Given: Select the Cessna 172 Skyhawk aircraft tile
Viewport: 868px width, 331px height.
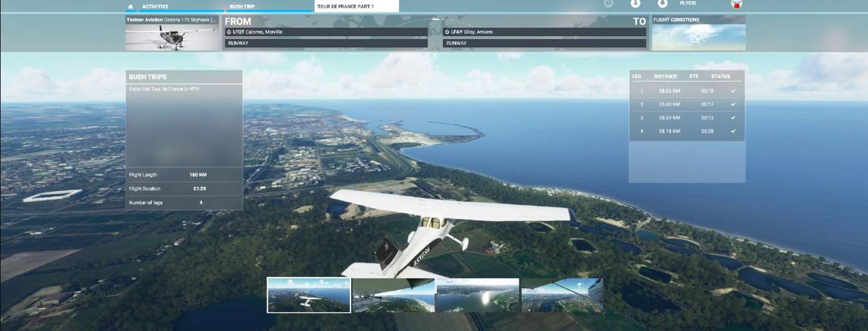Looking at the screenshot, I should 173,34.
